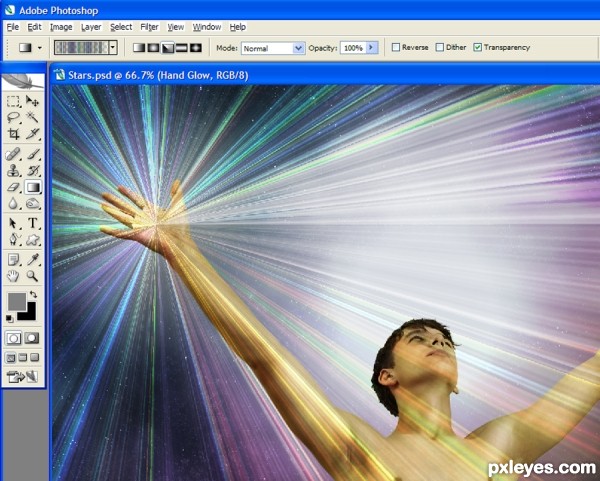Activate the Zoom tool
Viewport: 600px width, 481px height.
(33, 276)
